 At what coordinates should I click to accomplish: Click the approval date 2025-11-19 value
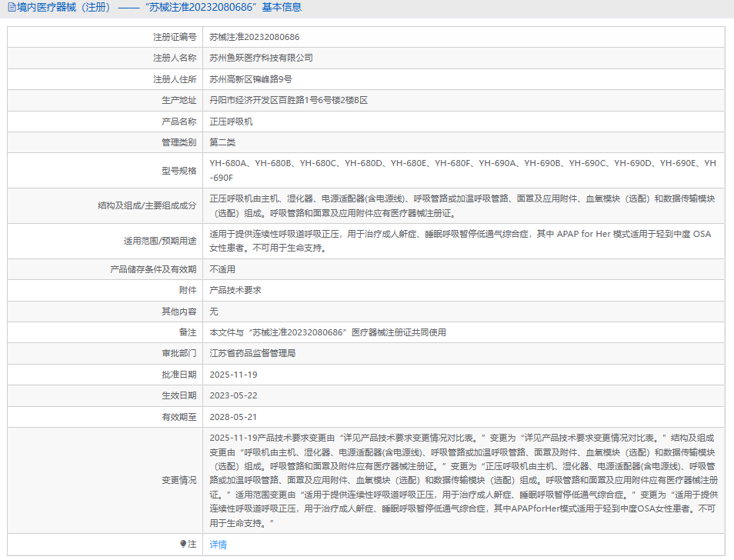(233, 375)
